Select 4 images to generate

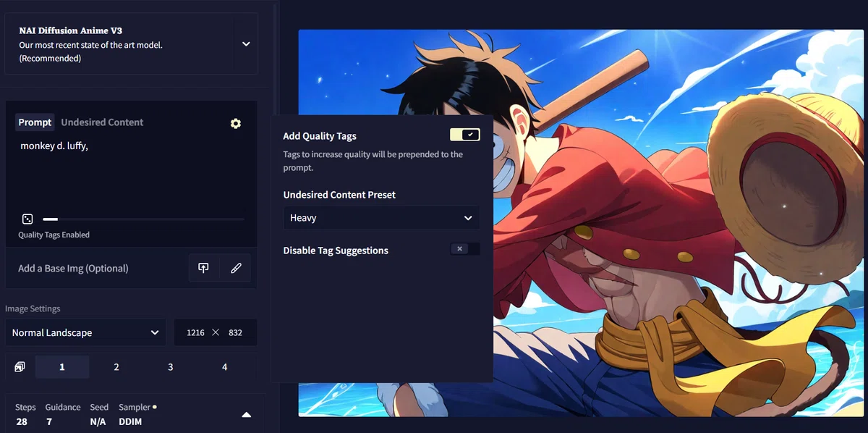225,367
